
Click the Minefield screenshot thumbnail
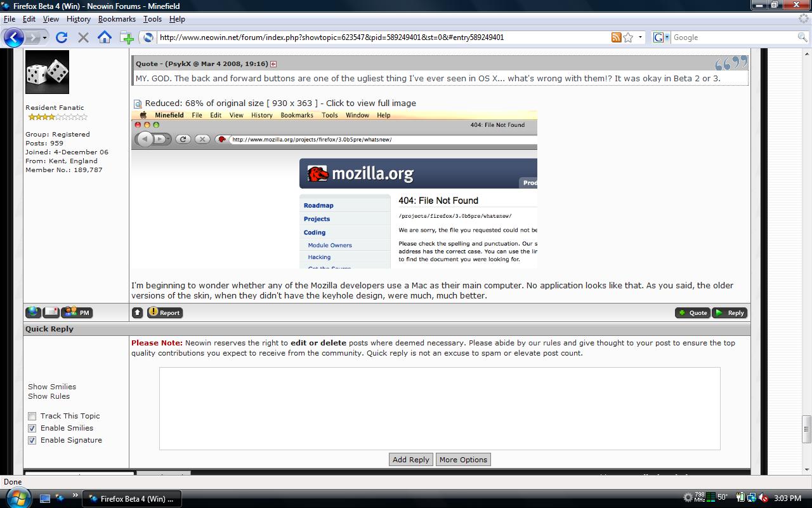tap(334, 189)
